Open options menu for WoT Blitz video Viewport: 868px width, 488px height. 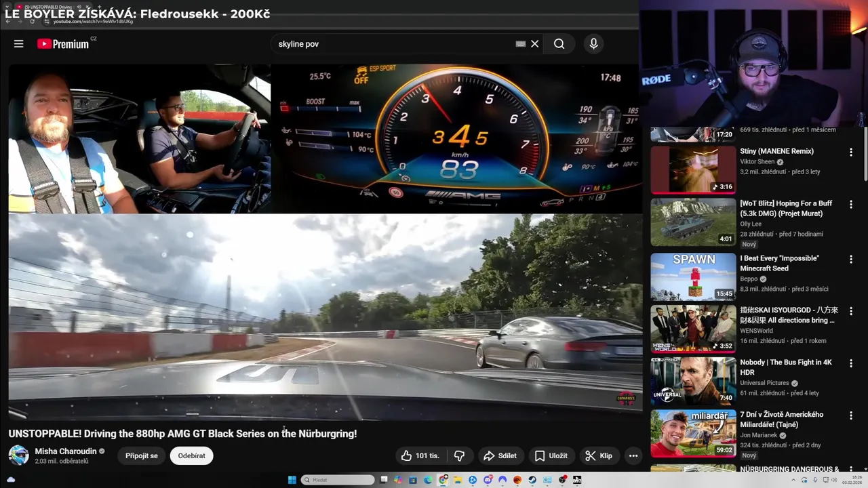850,205
